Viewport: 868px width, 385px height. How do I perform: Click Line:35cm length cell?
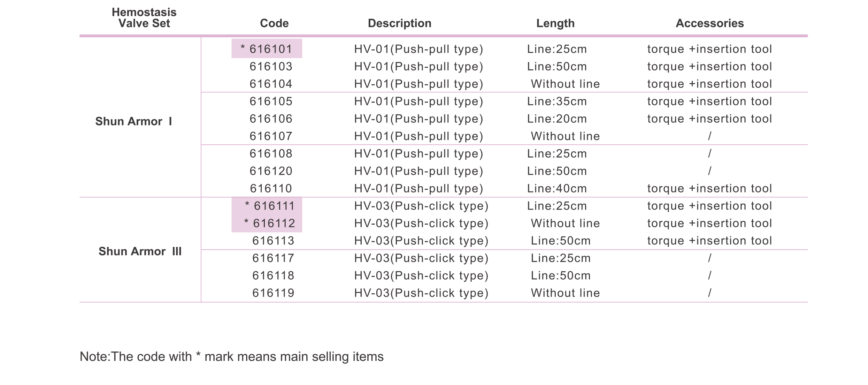click(x=556, y=101)
